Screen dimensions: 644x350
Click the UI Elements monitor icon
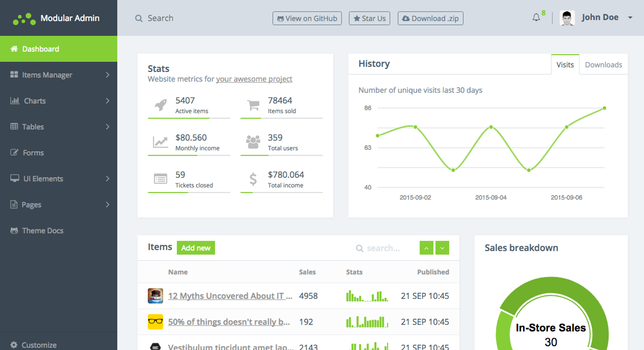pyautogui.click(x=15, y=178)
